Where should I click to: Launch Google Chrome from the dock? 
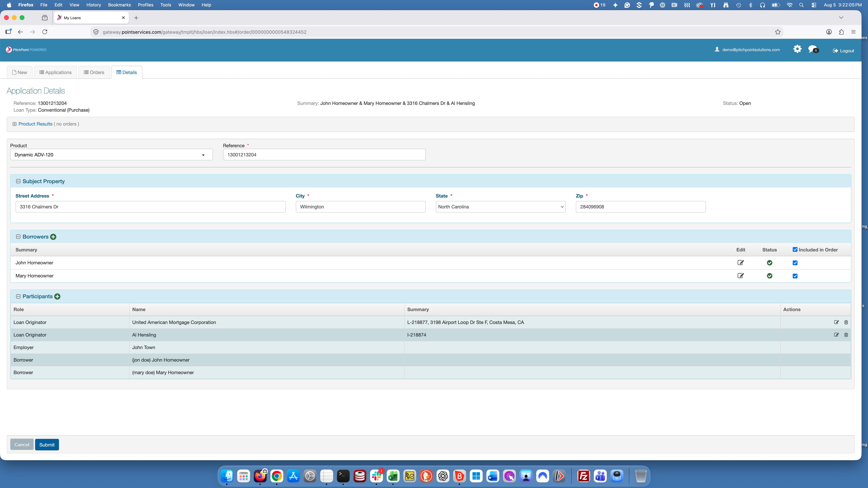[277, 476]
